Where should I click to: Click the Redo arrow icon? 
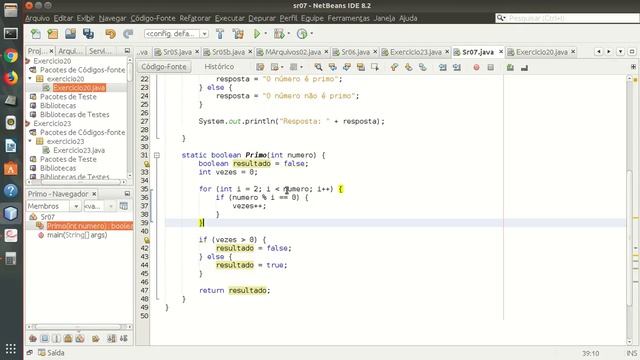tap(128, 34)
